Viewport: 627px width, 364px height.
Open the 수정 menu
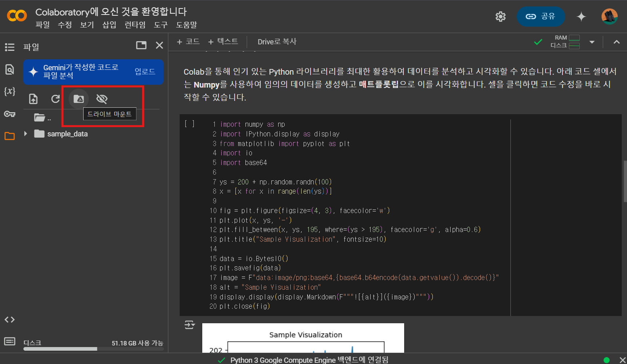tap(65, 25)
